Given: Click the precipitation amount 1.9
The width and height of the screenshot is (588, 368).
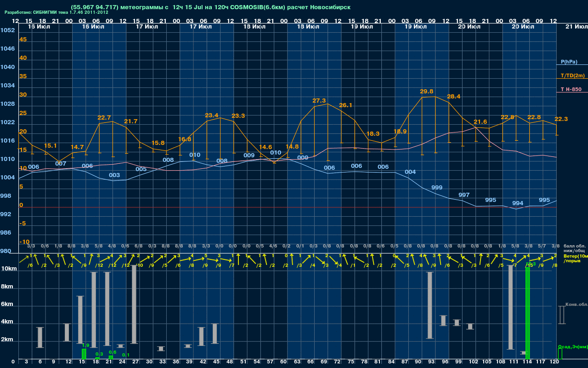Looking at the screenshot, I should coord(85,345).
